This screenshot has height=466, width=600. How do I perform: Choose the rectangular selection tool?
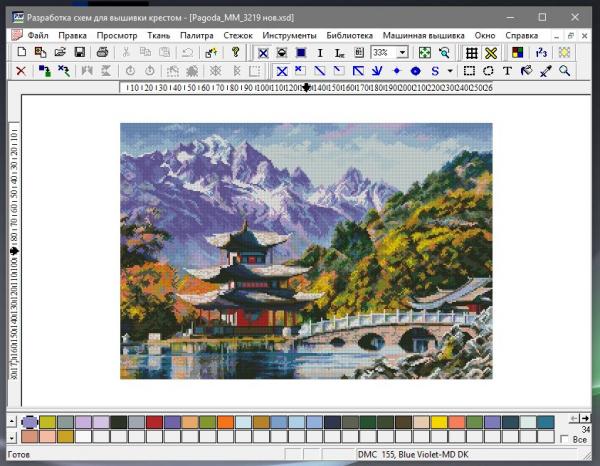click(x=471, y=71)
